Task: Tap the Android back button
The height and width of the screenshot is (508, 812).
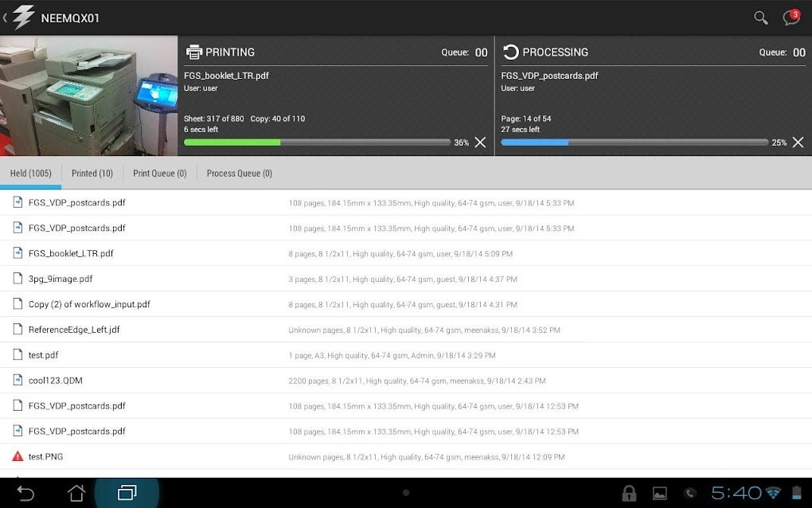Action: click(x=25, y=493)
